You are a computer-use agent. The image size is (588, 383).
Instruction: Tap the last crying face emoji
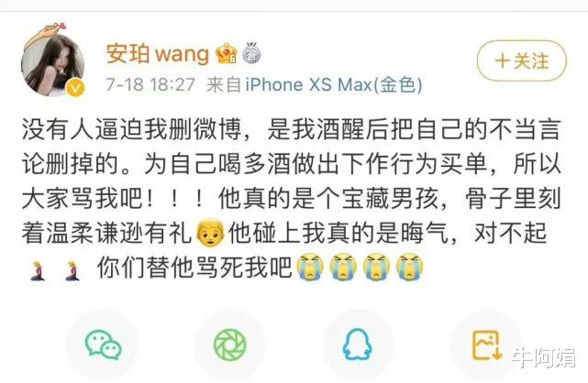409,267
